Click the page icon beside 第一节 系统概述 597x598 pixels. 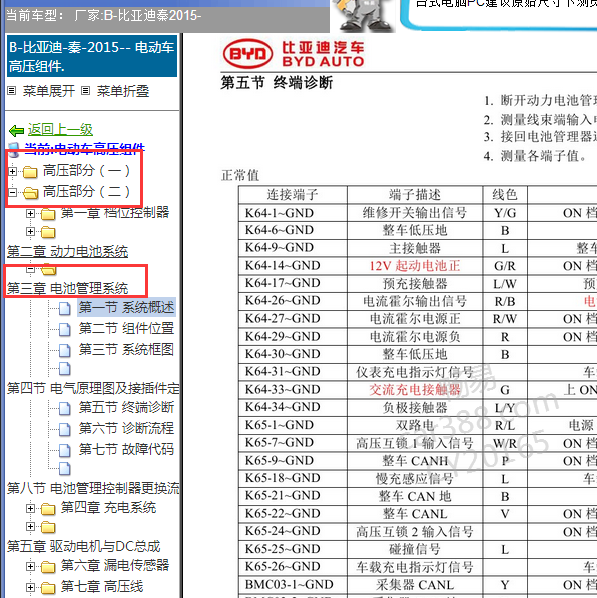point(64,308)
